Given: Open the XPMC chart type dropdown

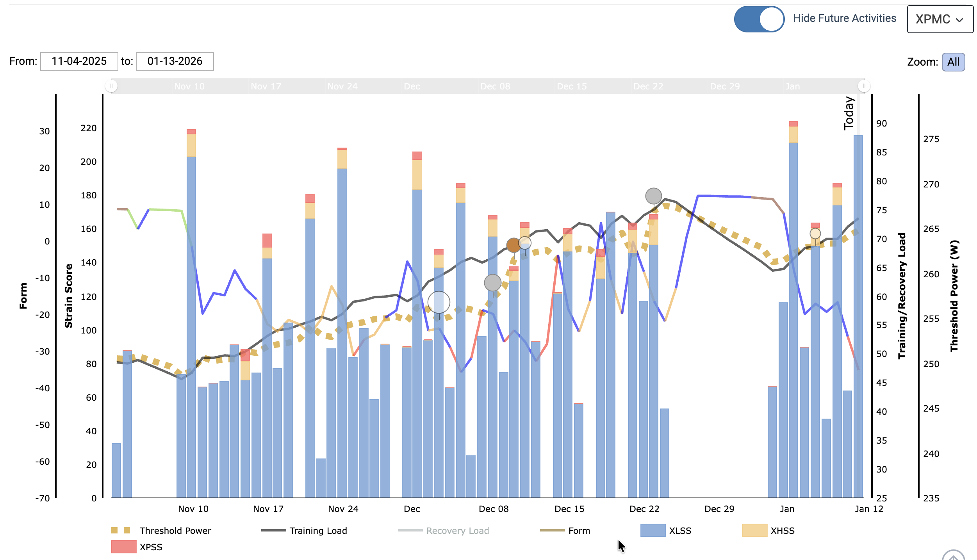Looking at the screenshot, I should 939,19.
